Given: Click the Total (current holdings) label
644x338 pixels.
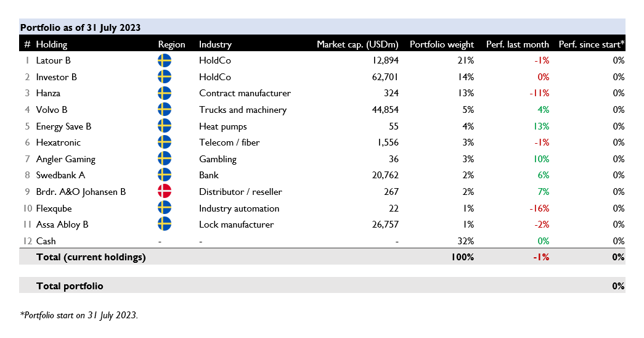Looking at the screenshot, I should point(91,257).
